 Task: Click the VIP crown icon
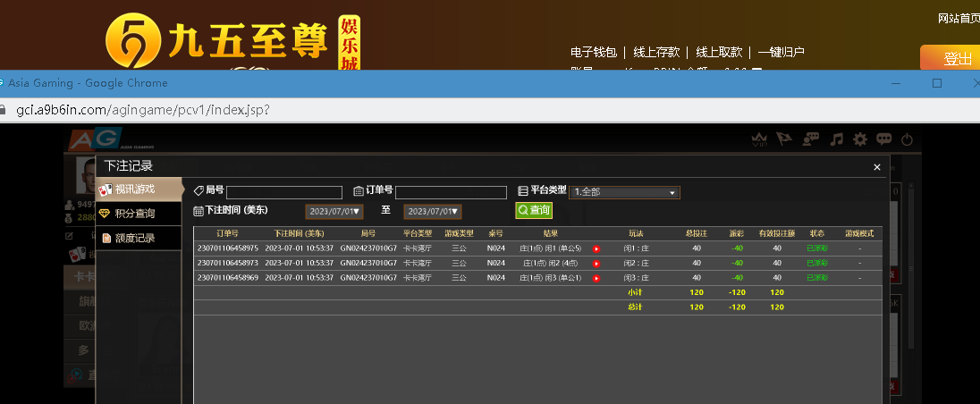[x=761, y=139]
